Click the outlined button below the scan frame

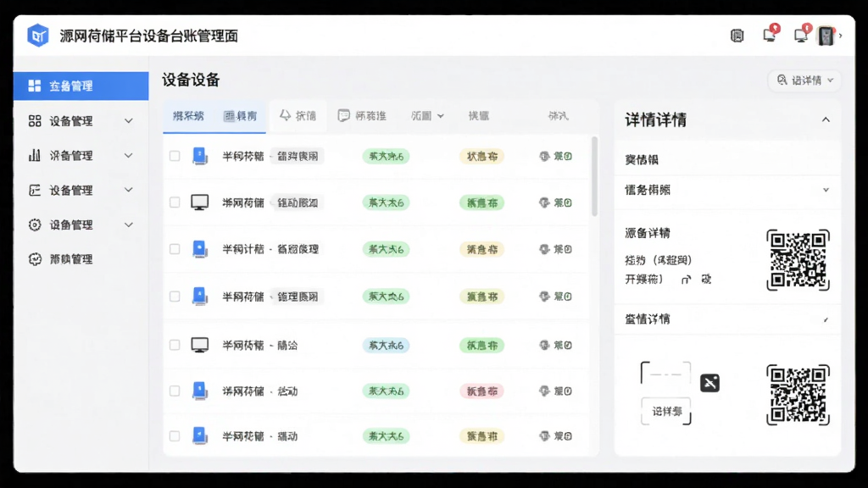point(666,411)
